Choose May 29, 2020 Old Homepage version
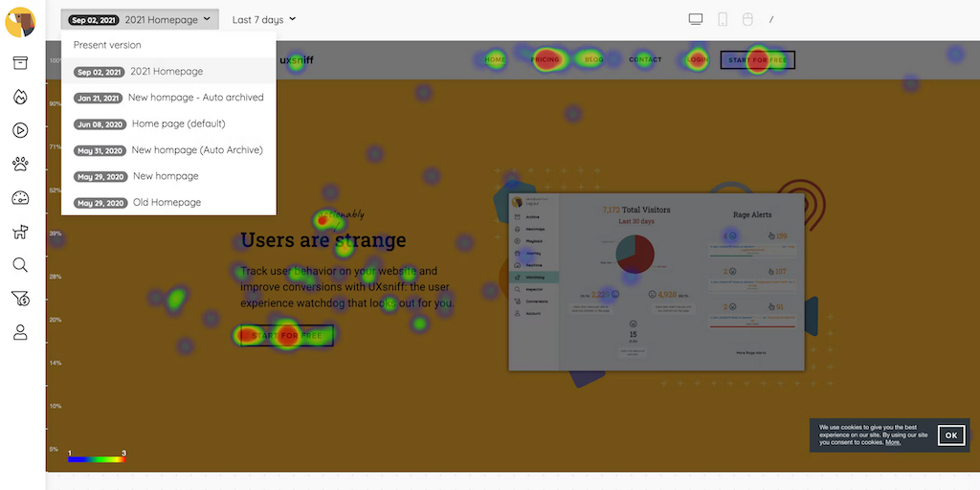The height and width of the screenshot is (490, 980). point(168,203)
